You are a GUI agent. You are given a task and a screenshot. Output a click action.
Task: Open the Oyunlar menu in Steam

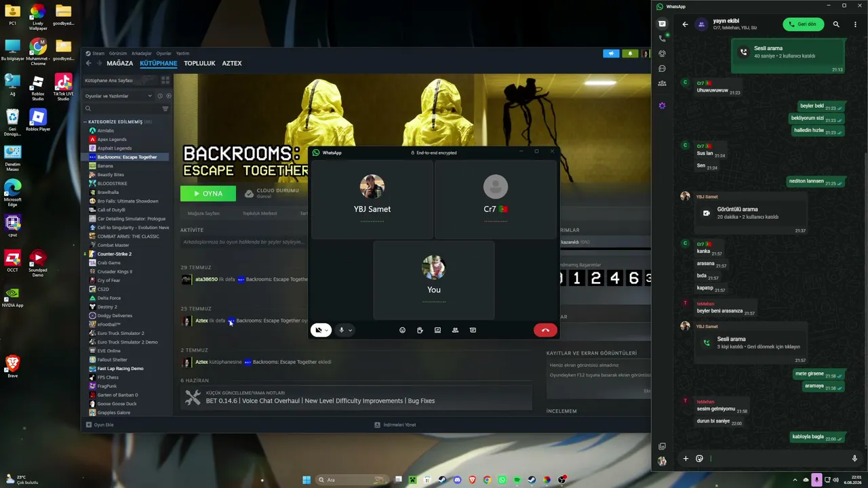(164, 53)
